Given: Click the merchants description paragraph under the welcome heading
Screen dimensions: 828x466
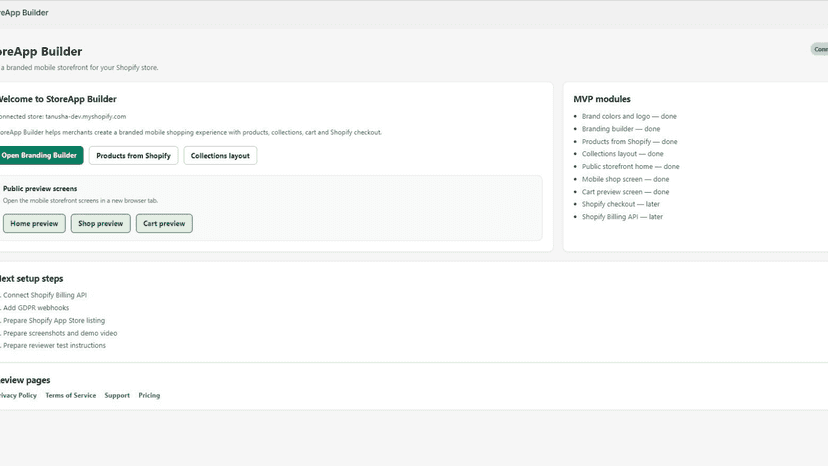Looking at the screenshot, I should (191, 133).
